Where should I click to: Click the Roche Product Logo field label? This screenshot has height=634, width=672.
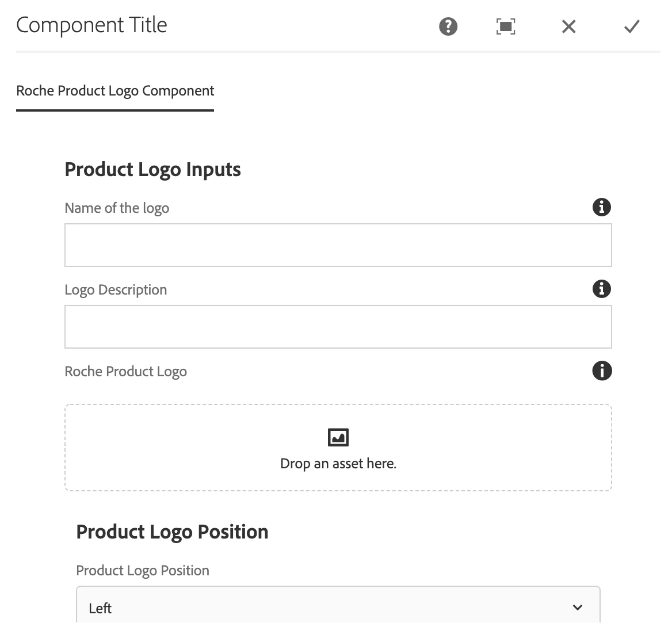125,372
